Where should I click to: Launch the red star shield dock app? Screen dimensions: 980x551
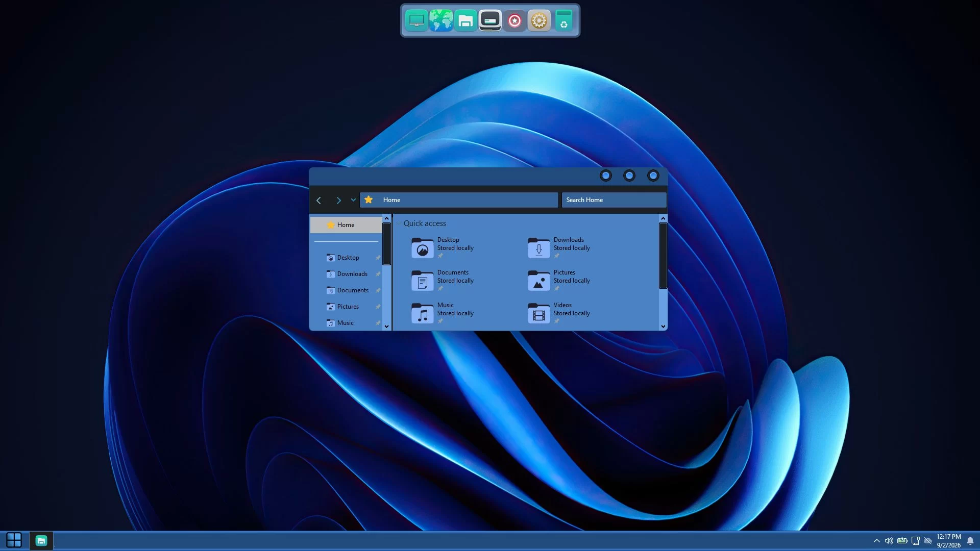pos(514,21)
